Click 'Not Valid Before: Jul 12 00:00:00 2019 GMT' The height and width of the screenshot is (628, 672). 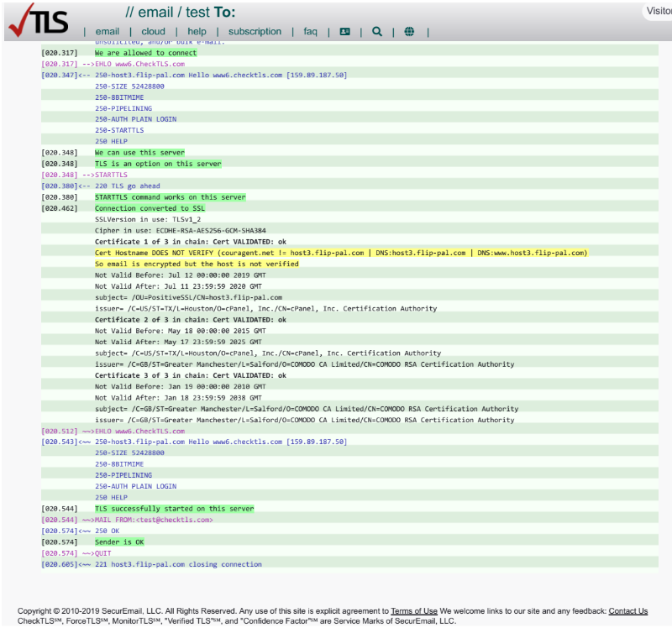pos(181,275)
